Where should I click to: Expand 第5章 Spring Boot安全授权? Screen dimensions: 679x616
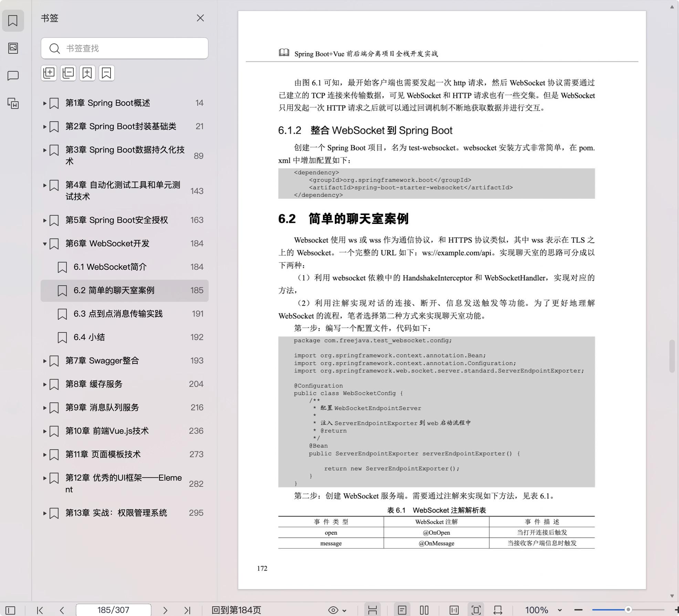pos(45,220)
